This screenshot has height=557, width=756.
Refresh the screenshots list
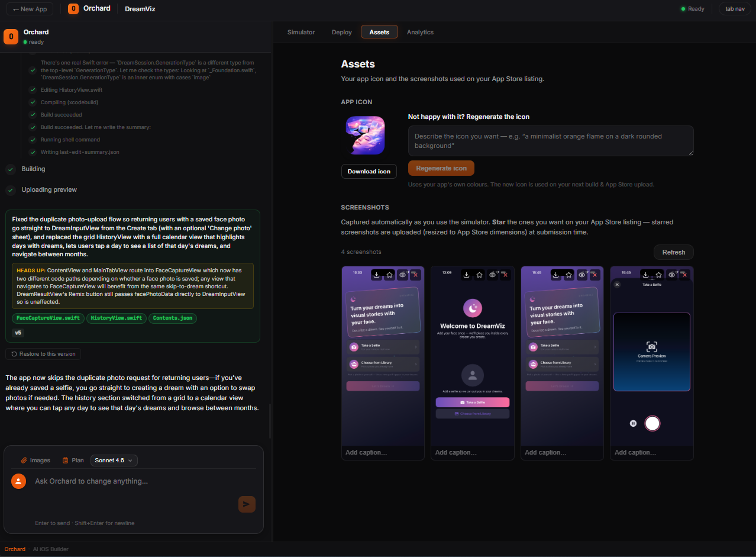point(674,252)
